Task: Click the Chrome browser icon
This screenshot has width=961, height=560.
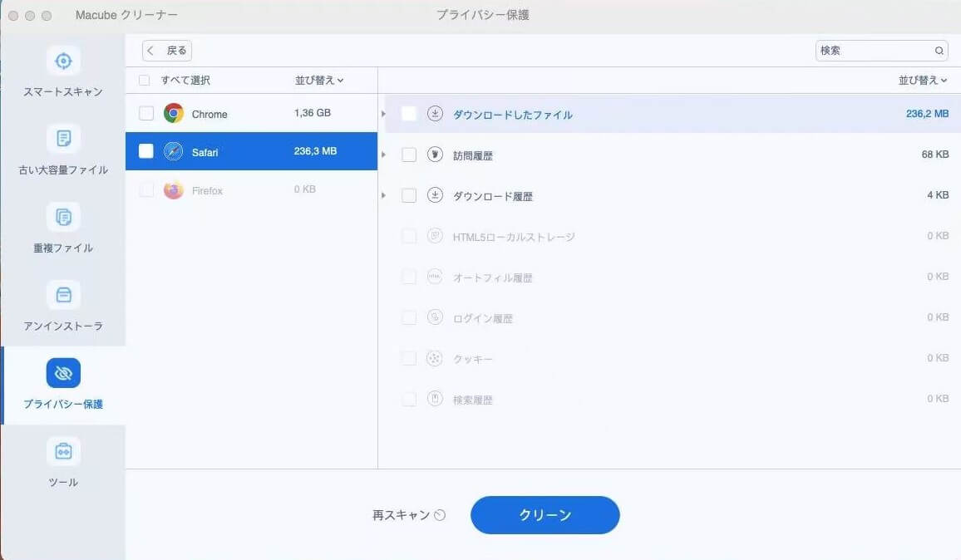Action: point(174,113)
